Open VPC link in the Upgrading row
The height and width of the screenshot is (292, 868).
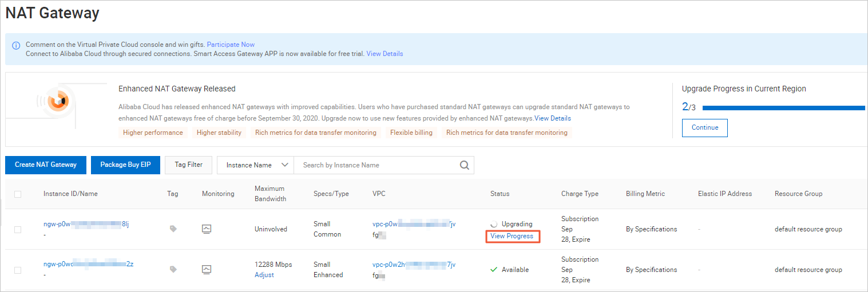click(x=414, y=224)
